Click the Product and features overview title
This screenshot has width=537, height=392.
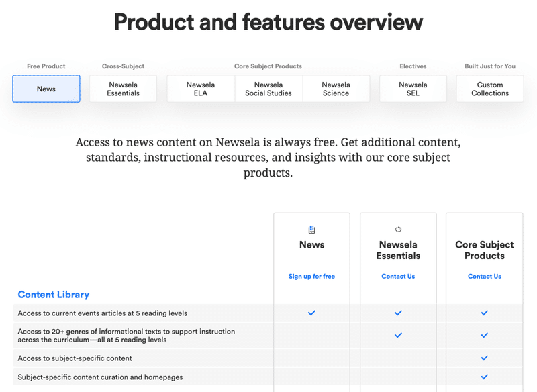(268, 22)
